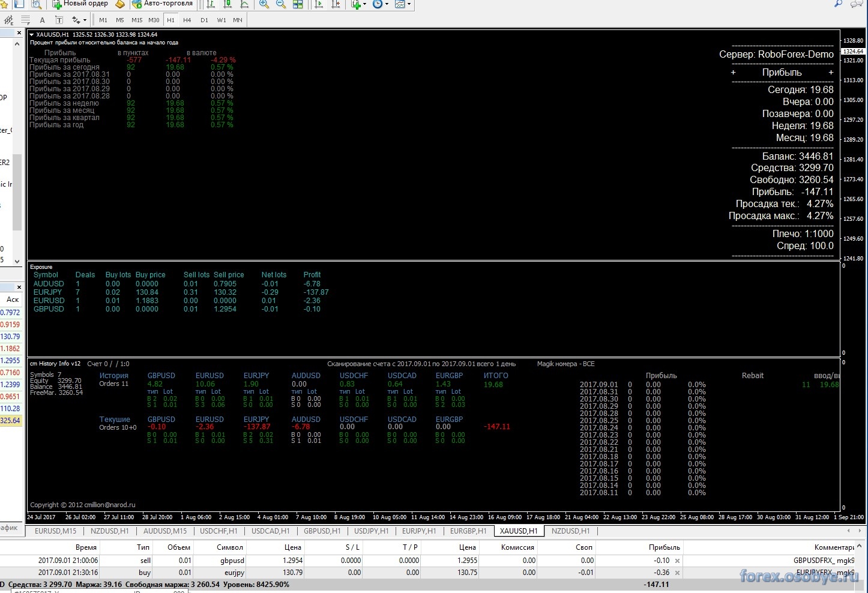This screenshot has height=593, width=868.
Task: Collapse the XAUUSD,H1 chart title arrow
Action: point(32,35)
